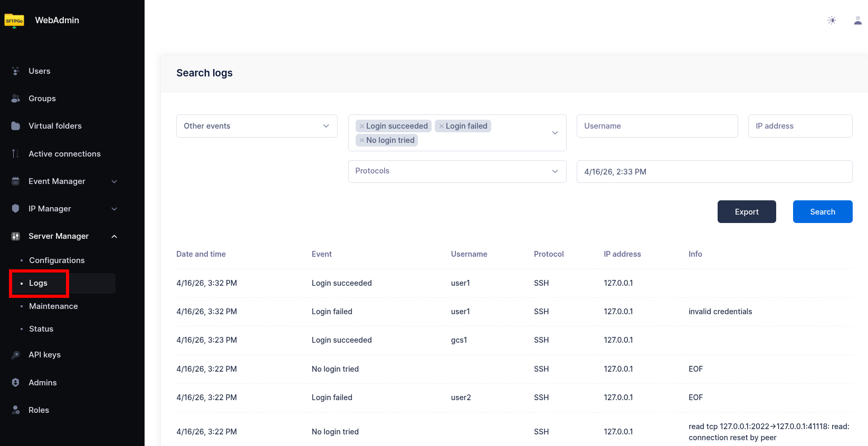Click the Virtual folders folder icon
Screen dimensions: 868x446
point(16,126)
